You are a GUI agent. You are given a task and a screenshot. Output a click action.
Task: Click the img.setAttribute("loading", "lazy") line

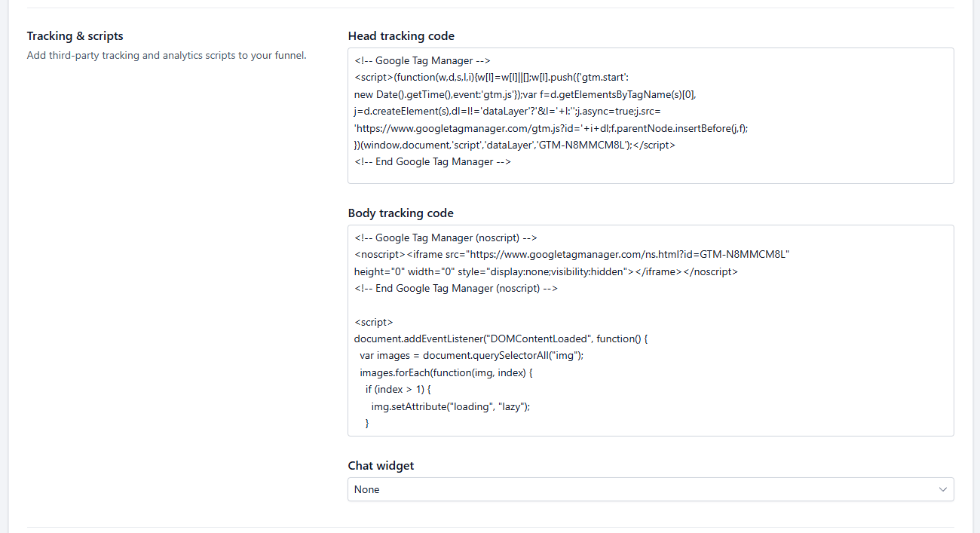451,406
